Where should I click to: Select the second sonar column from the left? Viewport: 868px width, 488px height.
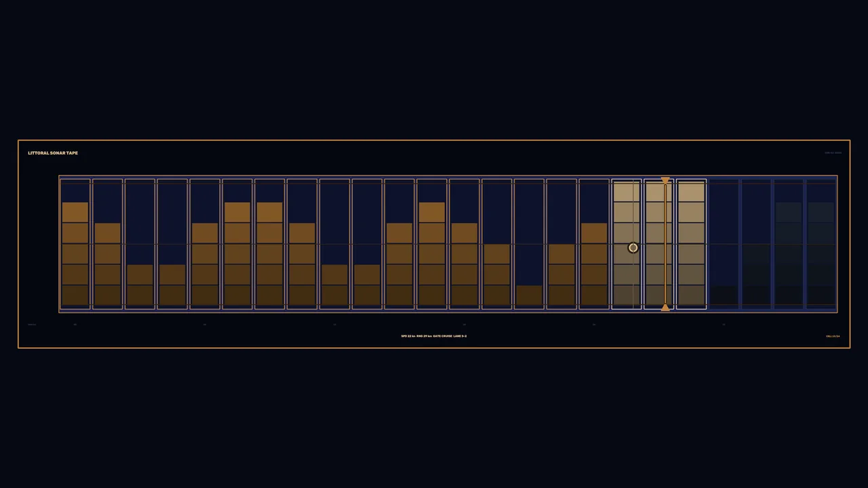(x=108, y=244)
